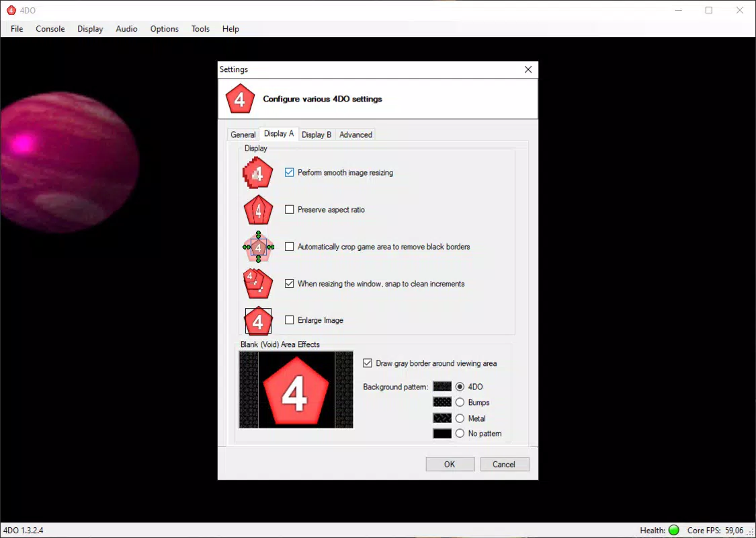756x538 pixels.
Task: Click the Cancel button
Action: point(504,464)
